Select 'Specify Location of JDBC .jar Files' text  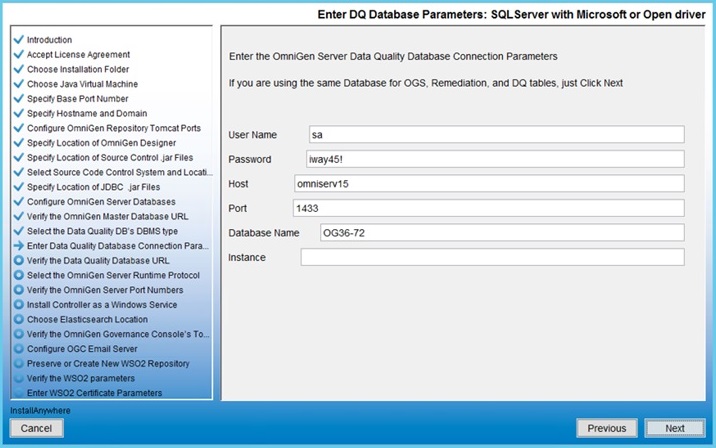coord(94,187)
